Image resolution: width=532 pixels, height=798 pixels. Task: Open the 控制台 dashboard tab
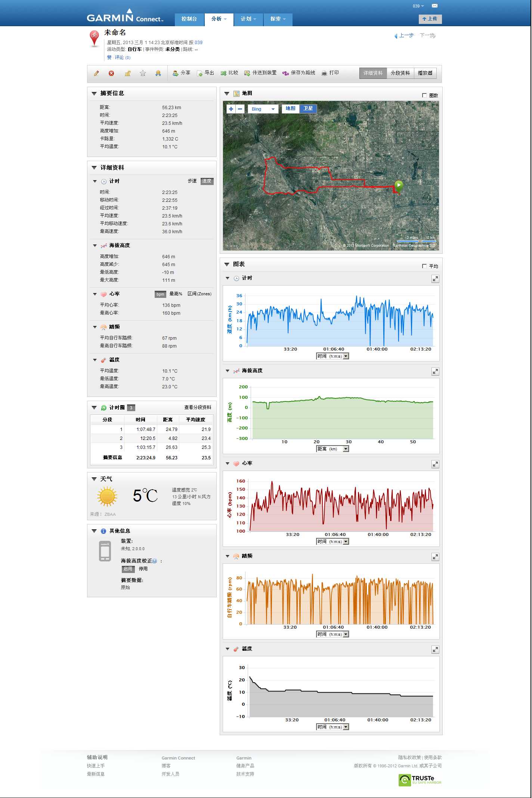[189, 19]
